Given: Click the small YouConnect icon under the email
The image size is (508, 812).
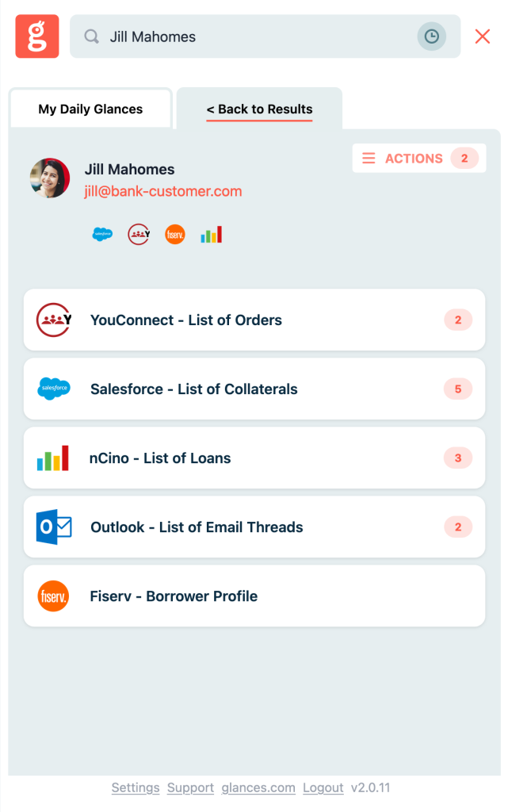Looking at the screenshot, I should 139,234.
